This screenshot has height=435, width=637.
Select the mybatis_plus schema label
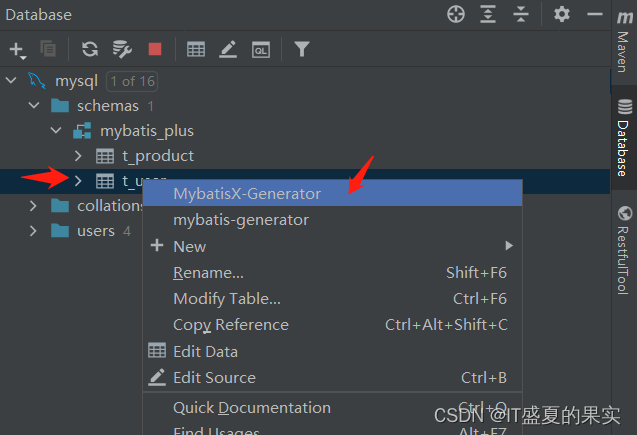click(x=147, y=131)
